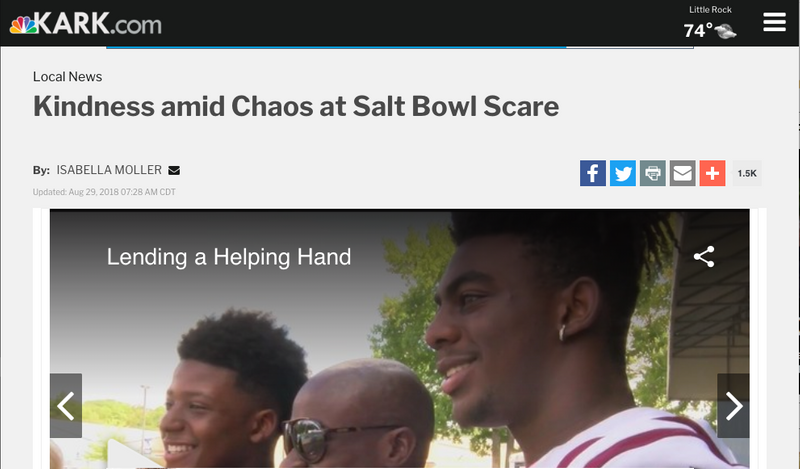The height and width of the screenshot is (469, 800).
Task: Click author name Isabella Moller
Action: (x=109, y=170)
